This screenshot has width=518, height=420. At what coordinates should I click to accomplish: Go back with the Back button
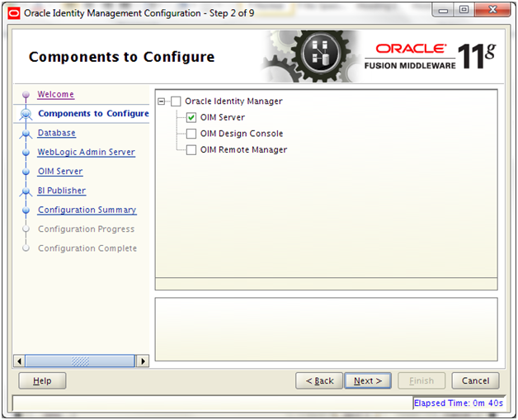pyautogui.click(x=319, y=381)
